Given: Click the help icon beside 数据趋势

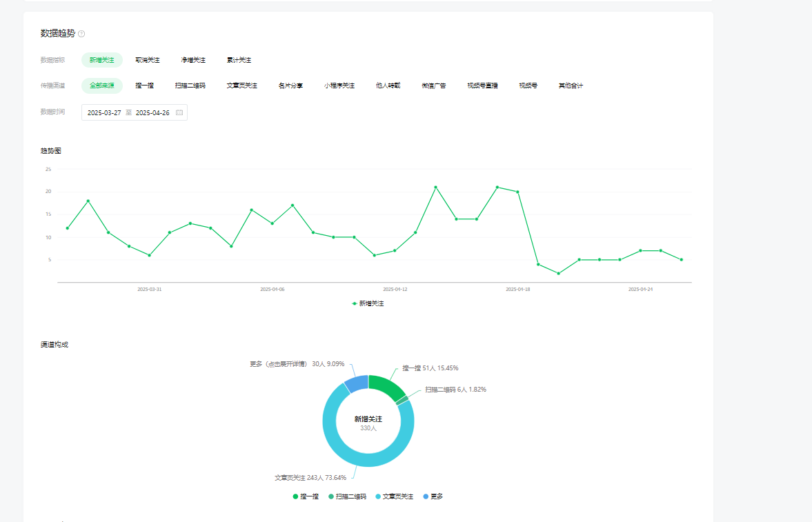Looking at the screenshot, I should point(81,34).
